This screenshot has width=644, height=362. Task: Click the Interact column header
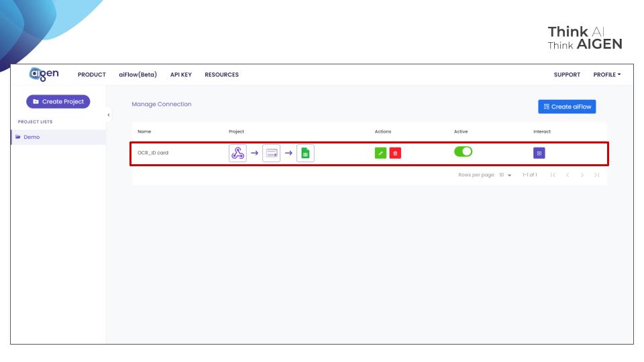542,132
